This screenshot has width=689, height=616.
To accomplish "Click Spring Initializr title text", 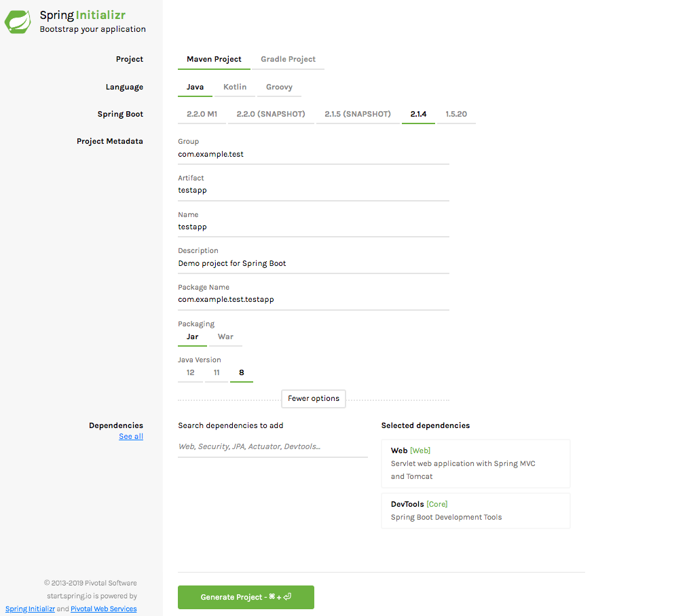I will (83, 15).
